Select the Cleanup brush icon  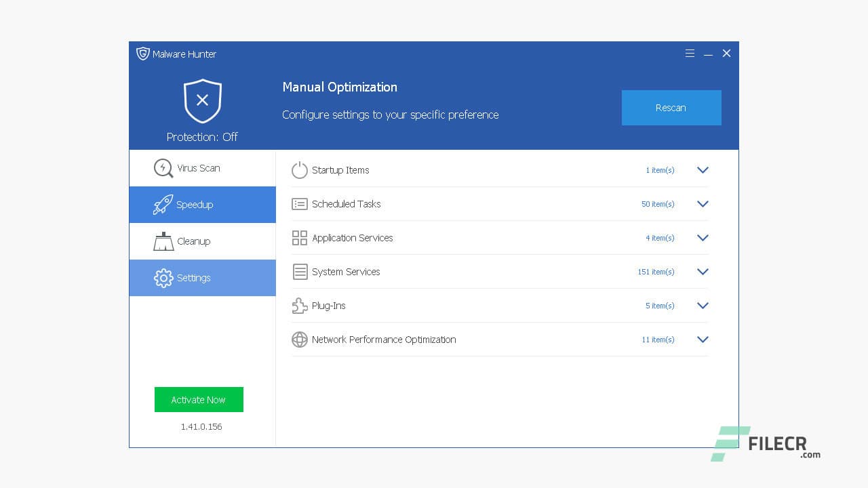tap(163, 241)
